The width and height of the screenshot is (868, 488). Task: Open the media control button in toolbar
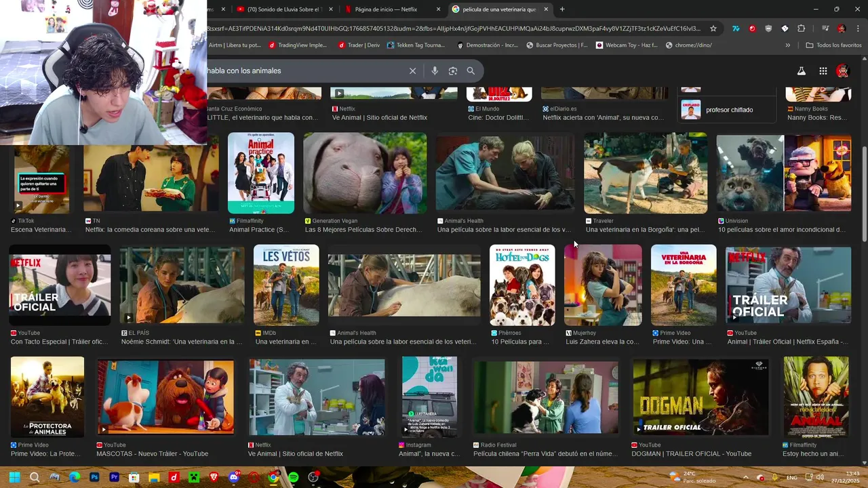825,28
